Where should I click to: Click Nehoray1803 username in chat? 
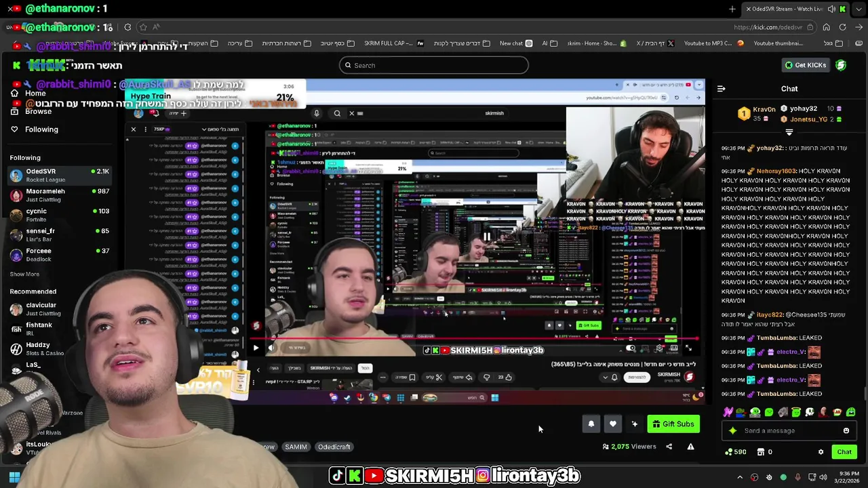[x=776, y=171]
